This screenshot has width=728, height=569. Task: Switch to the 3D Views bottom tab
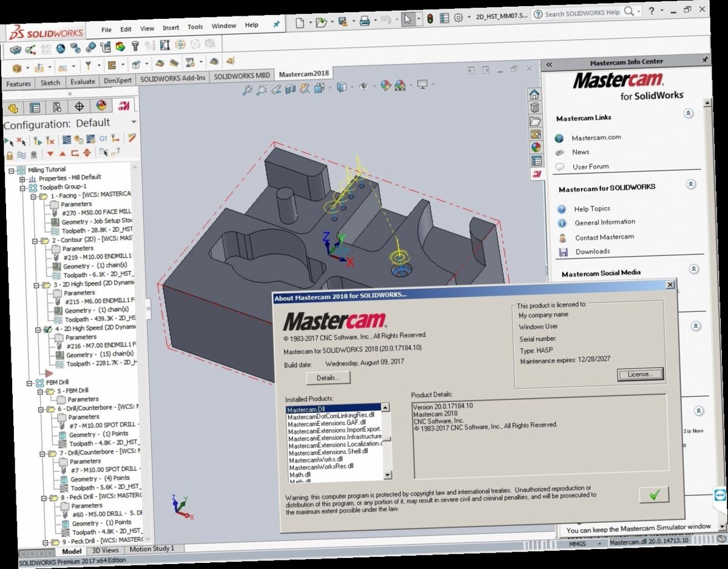point(106,550)
